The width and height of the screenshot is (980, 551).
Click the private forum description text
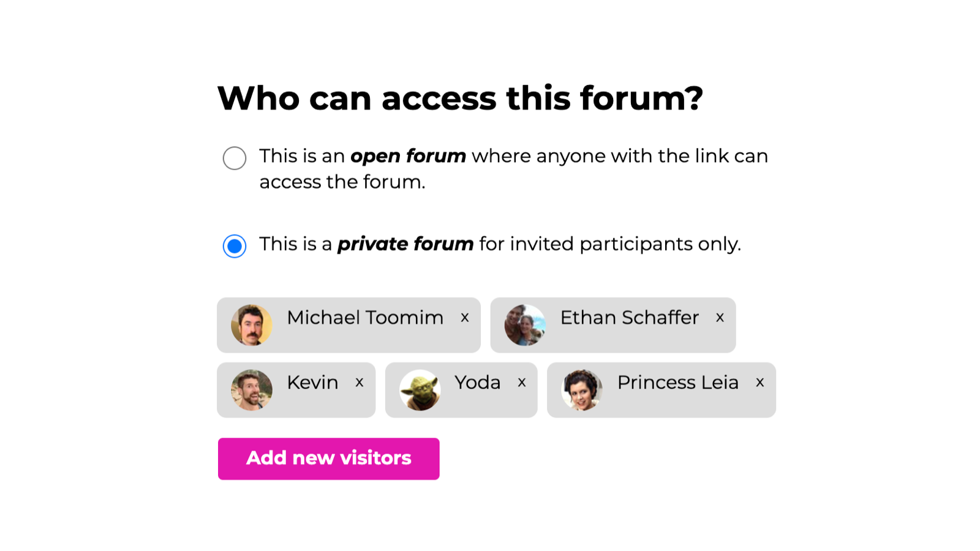coord(500,244)
